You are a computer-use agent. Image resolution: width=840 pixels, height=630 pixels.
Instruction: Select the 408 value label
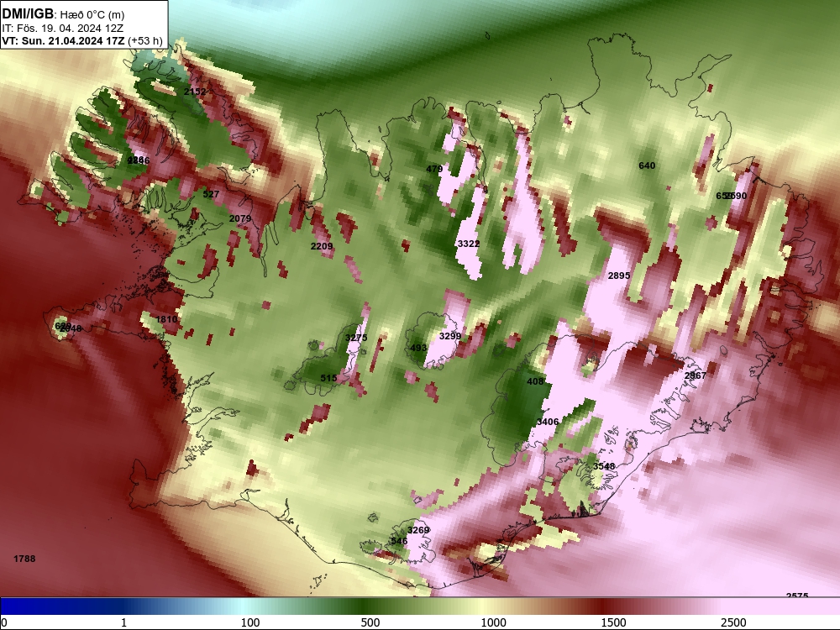[535, 381]
